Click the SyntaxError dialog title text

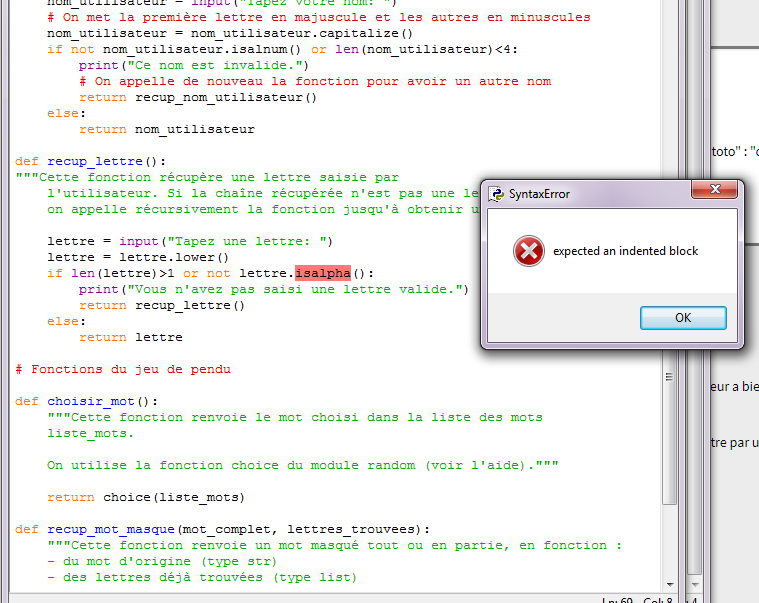(x=539, y=194)
